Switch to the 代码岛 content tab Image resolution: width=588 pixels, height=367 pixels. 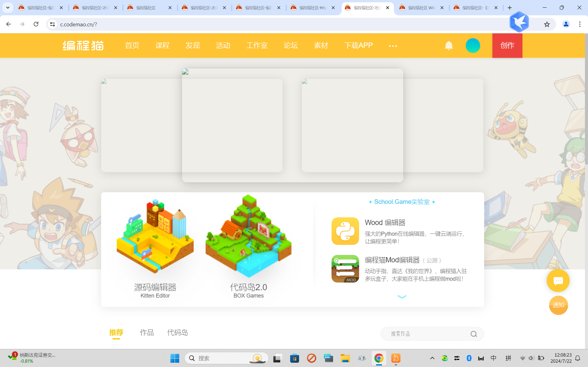[177, 333]
